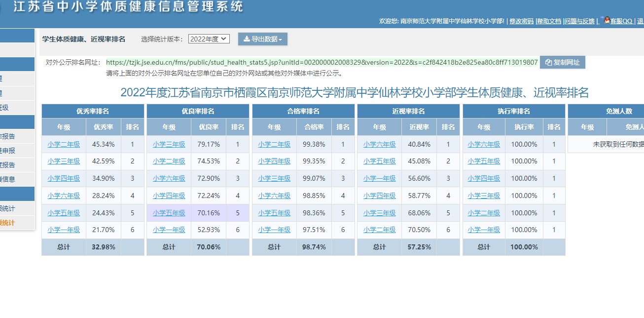Image resolution: width=644 pixels, height=318 pixels.
Task: Open the 帮助文档 link
Action: [549, 21]
